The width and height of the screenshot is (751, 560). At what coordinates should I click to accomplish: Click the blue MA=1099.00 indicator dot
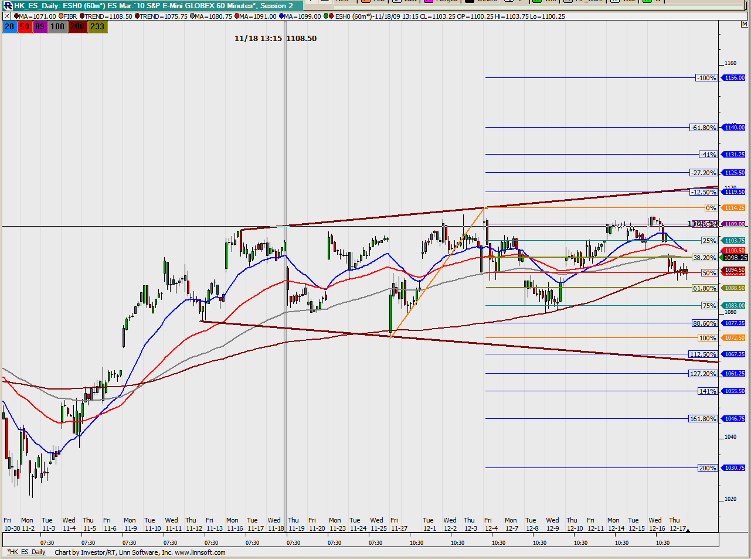point(282,16)
